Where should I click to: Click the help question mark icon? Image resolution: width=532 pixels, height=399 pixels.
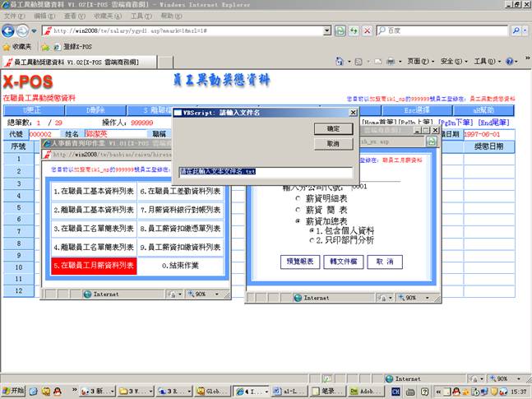click(x=510, y=62)
